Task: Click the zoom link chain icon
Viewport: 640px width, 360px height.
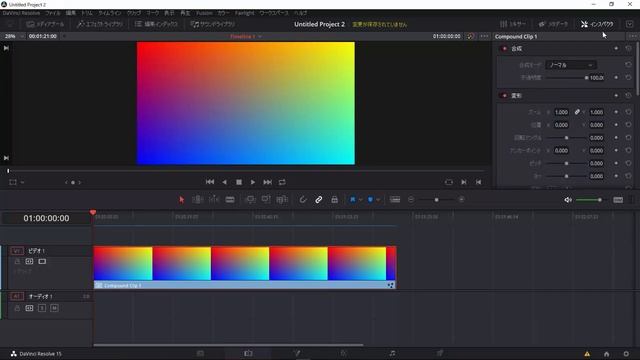Action: (577, 112)
